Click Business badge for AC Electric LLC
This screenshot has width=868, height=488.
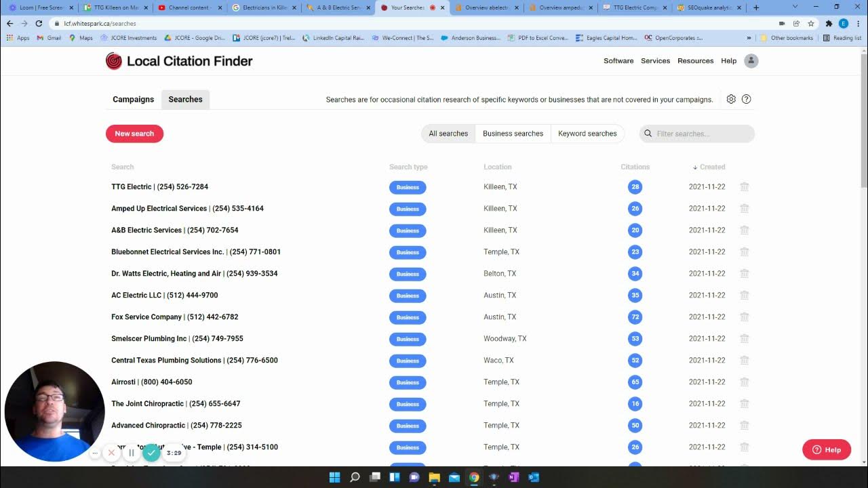pyautogui.click(x=408, y=296)
